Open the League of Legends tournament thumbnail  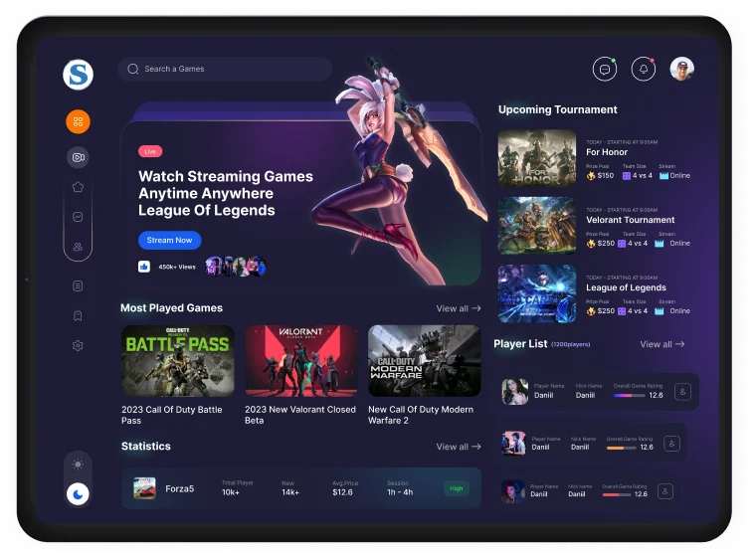pyautogui.click(x=537, y=293)
